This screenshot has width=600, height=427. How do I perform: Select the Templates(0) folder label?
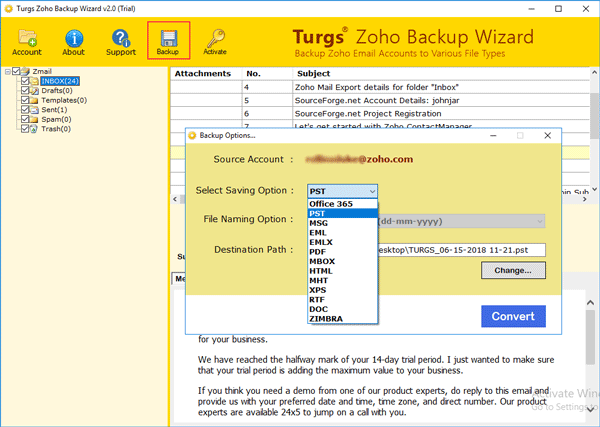click(x=64, y=100)
